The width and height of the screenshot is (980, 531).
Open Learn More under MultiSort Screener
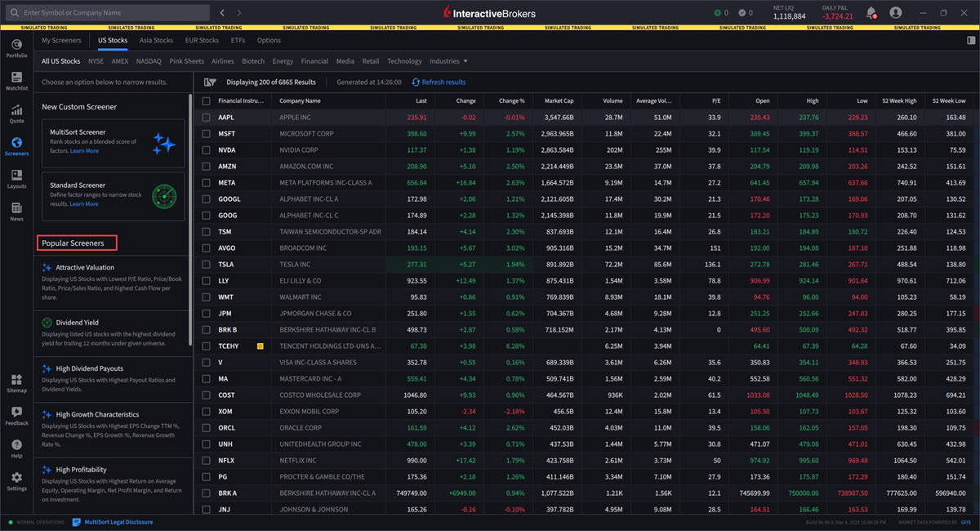point(84,151)
